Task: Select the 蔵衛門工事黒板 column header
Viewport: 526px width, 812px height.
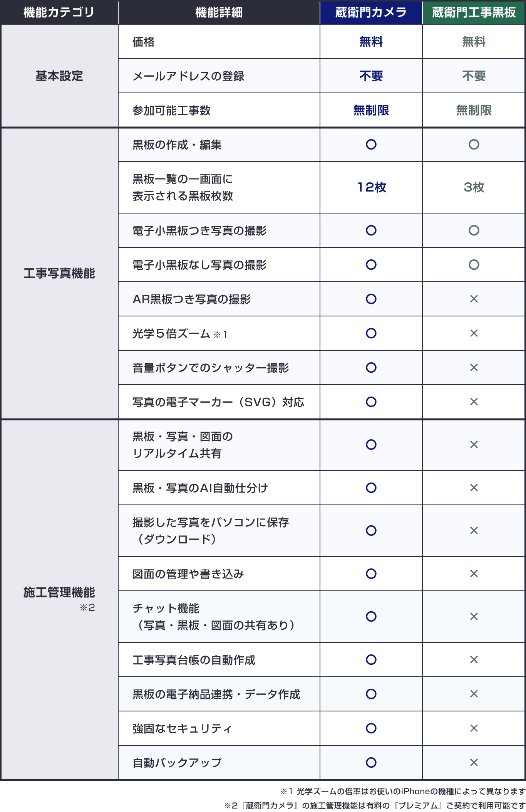Action: pyautogui.click(x=474, y=12)
